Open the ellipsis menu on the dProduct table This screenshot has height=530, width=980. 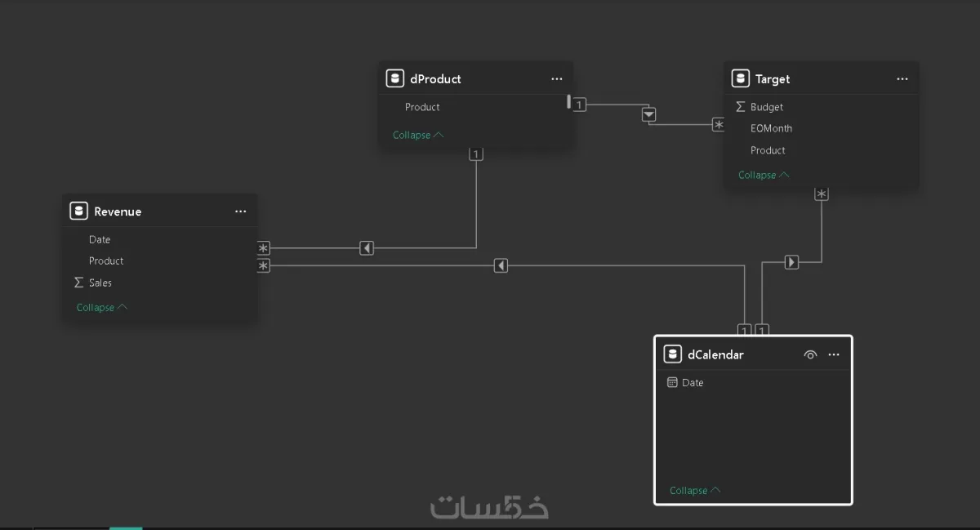[557, 78]
